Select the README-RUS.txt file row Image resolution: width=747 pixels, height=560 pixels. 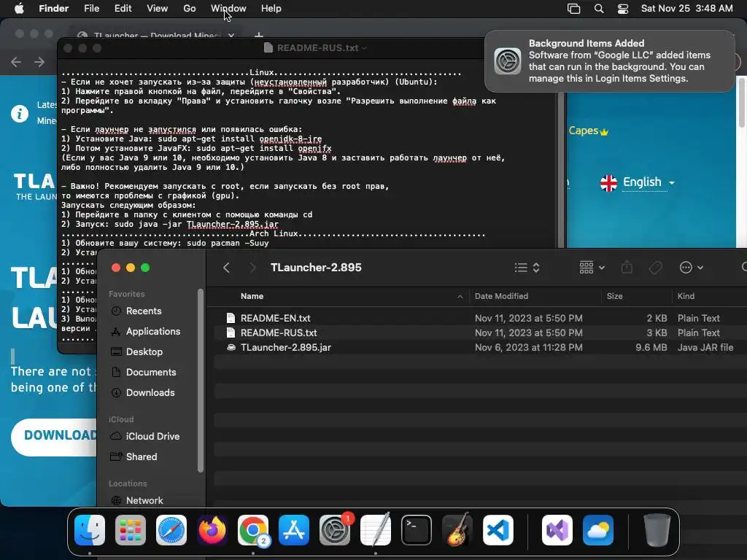[x=480, y=332]
